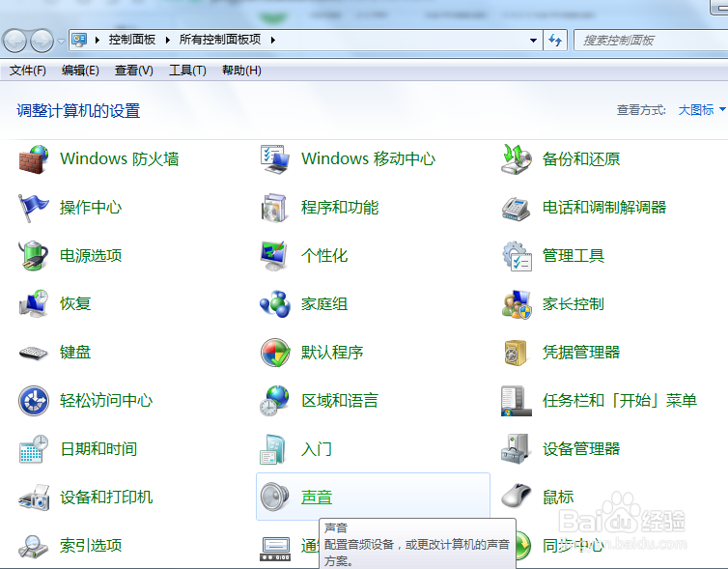728x569 pixels.
Task: Click the 所有控制面板项 breadcrumb segment
Action: click(x=220, y=40)
